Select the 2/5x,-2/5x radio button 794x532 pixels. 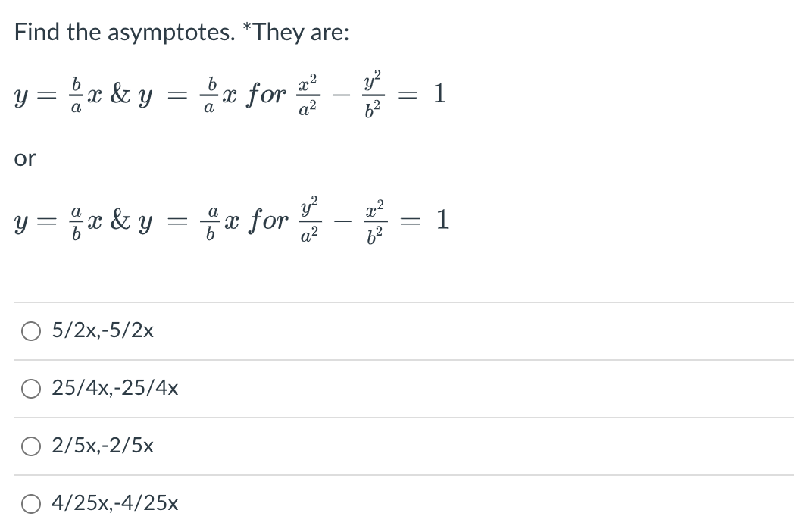click(30, 446)
